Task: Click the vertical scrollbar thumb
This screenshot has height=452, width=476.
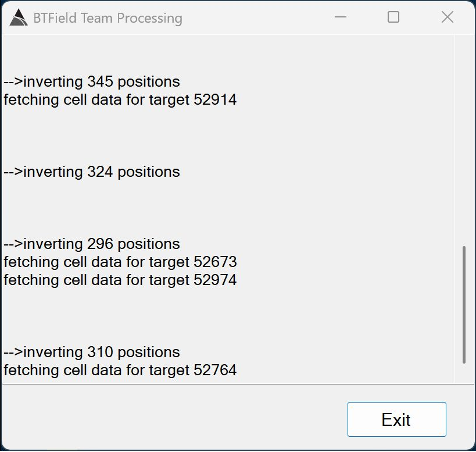Action: (x=464, y=304)
